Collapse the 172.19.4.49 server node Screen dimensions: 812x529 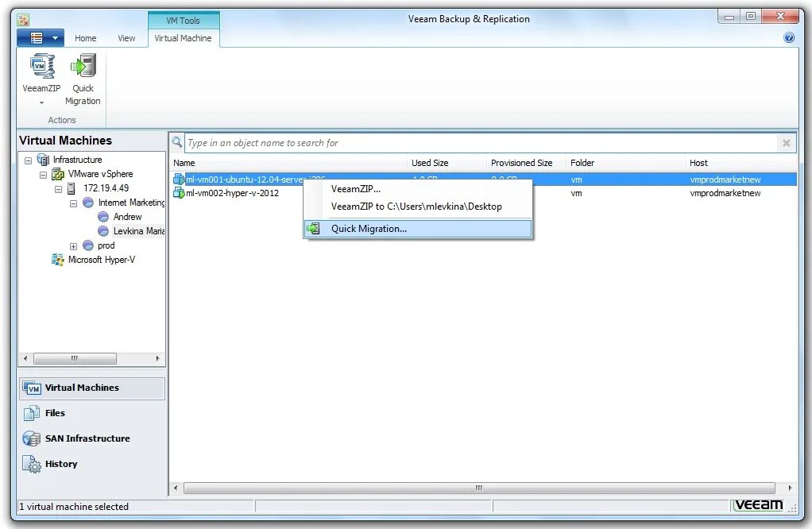[59, 190]
